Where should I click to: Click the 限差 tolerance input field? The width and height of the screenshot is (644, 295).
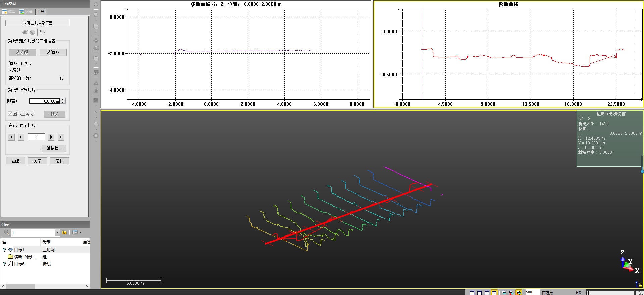pos(44,101)
